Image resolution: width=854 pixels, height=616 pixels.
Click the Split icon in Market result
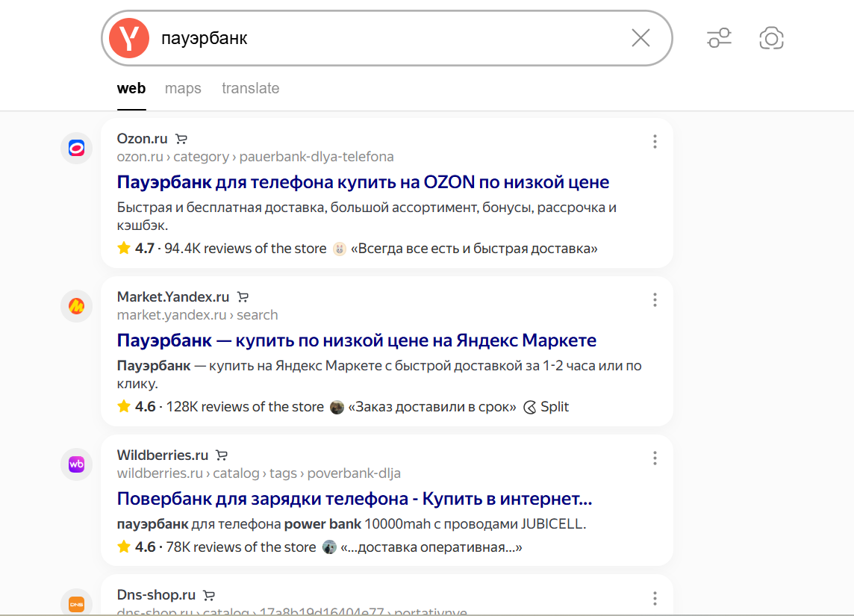click(x=529, y=408)
